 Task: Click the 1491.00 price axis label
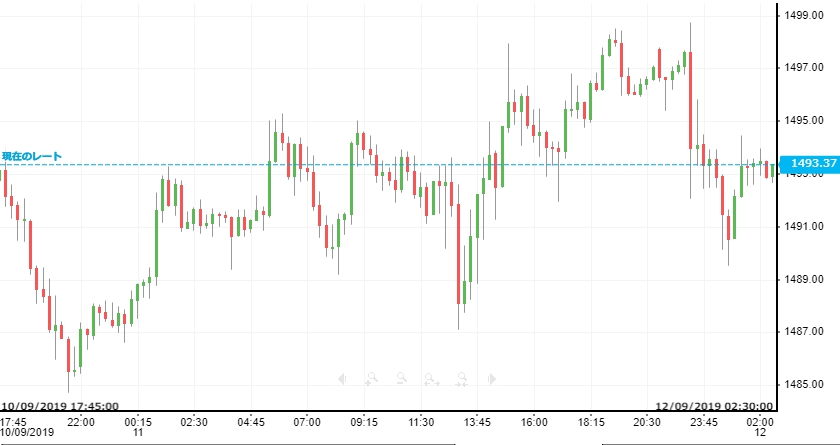tap(805, 226)
